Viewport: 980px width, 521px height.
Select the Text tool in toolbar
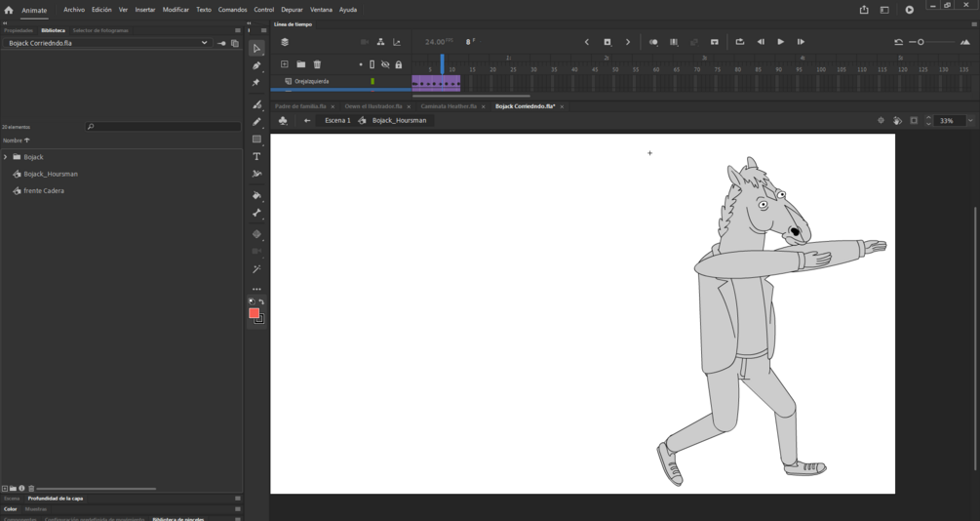(256, 156)
